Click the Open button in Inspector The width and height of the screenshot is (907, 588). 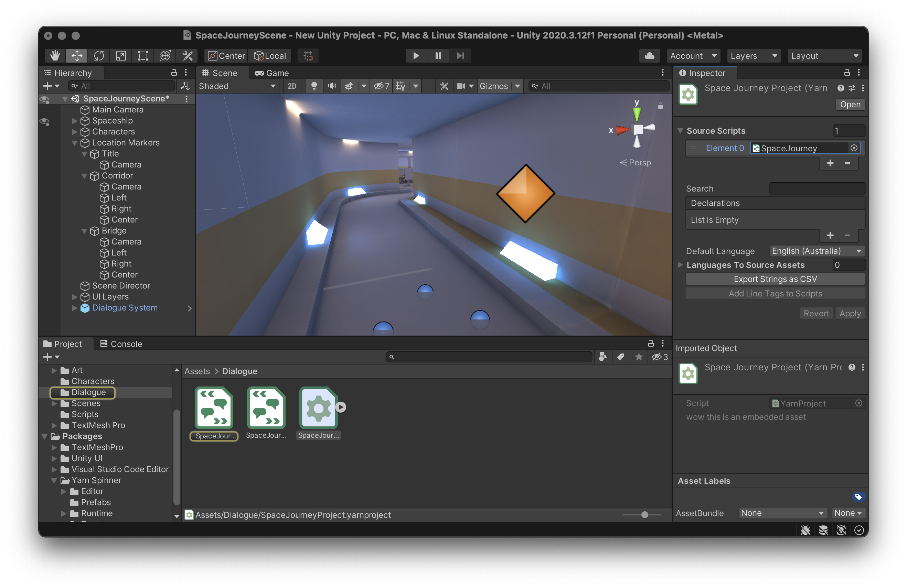point(850,104)
